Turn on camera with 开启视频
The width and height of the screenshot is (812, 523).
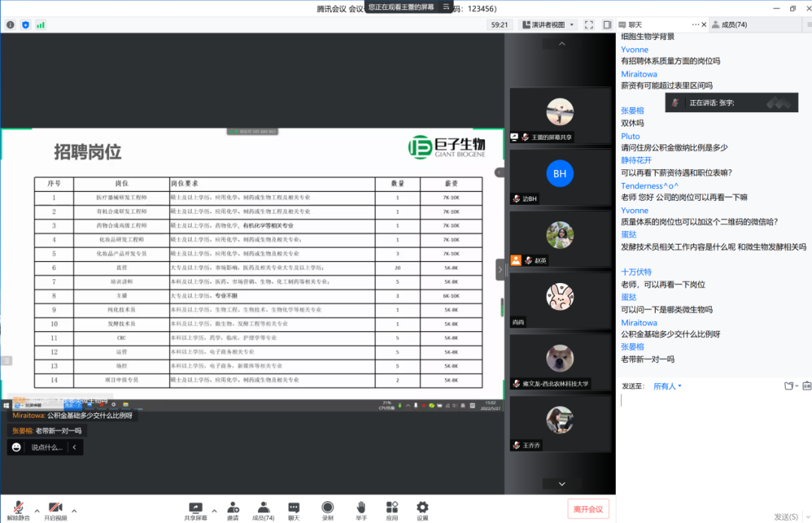pyautogui.click(x=55, y=509)
